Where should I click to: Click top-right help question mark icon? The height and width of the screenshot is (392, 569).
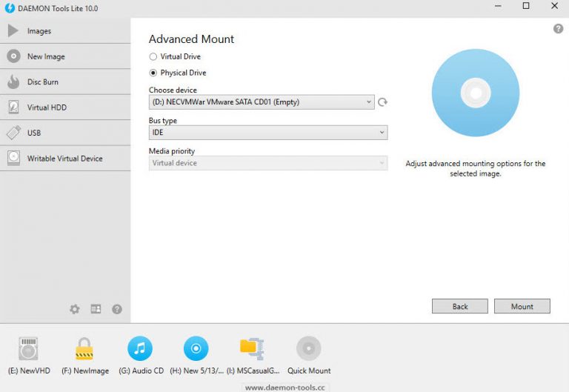pos(558,29)
